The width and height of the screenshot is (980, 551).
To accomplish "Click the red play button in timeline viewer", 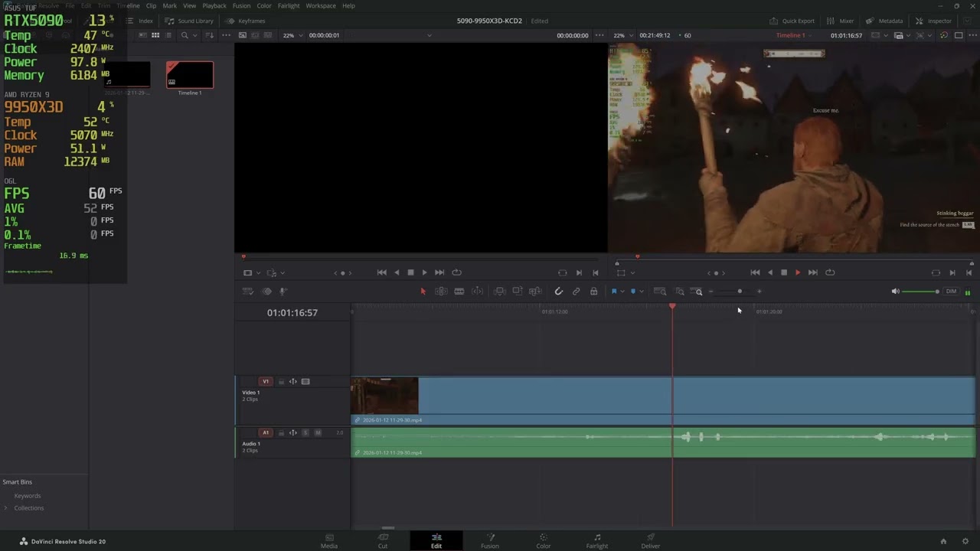I will 798,272.
